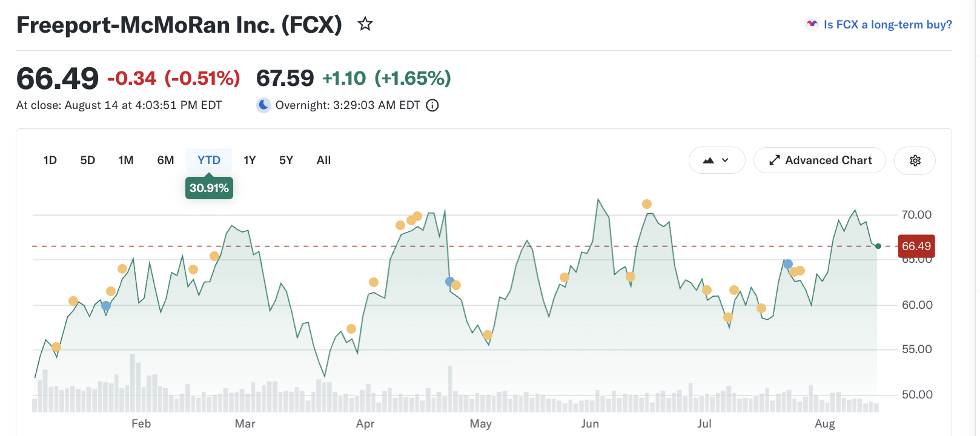This screenshot has width=980, height=436.
Task: Open 'Is FCX a long-term buy?' link
Action: 887,25
